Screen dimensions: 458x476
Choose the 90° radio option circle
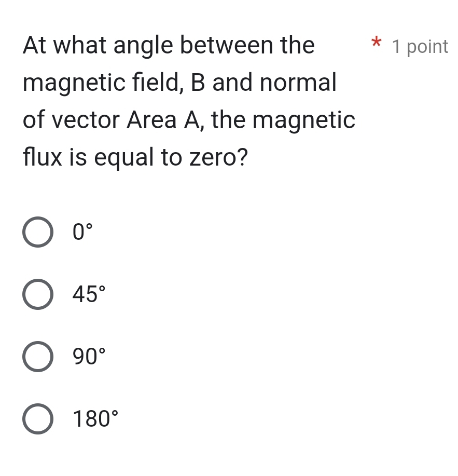click(38, 357)
